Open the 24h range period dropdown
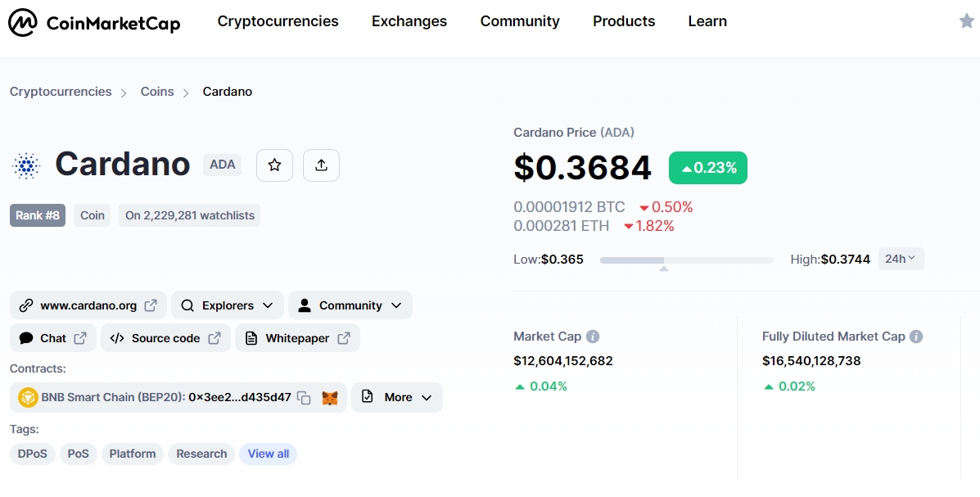This screenshot has height=497, width=980. [x=901, y=259]
